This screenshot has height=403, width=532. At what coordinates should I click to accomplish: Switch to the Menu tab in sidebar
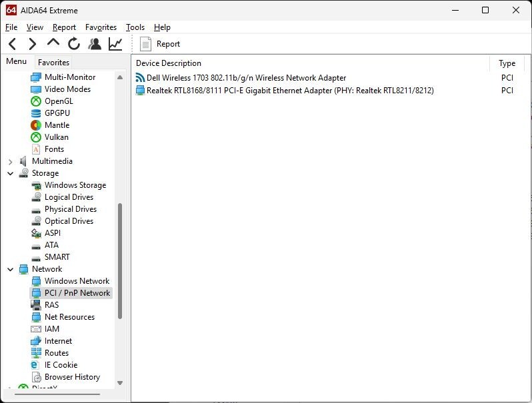(x=16, y=61)
